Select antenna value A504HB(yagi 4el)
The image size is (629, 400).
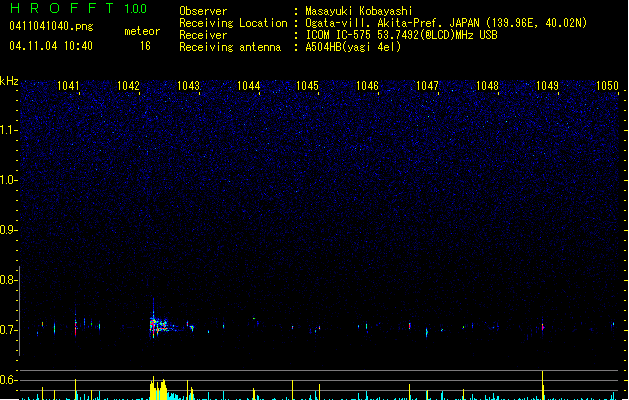[353, 47]
